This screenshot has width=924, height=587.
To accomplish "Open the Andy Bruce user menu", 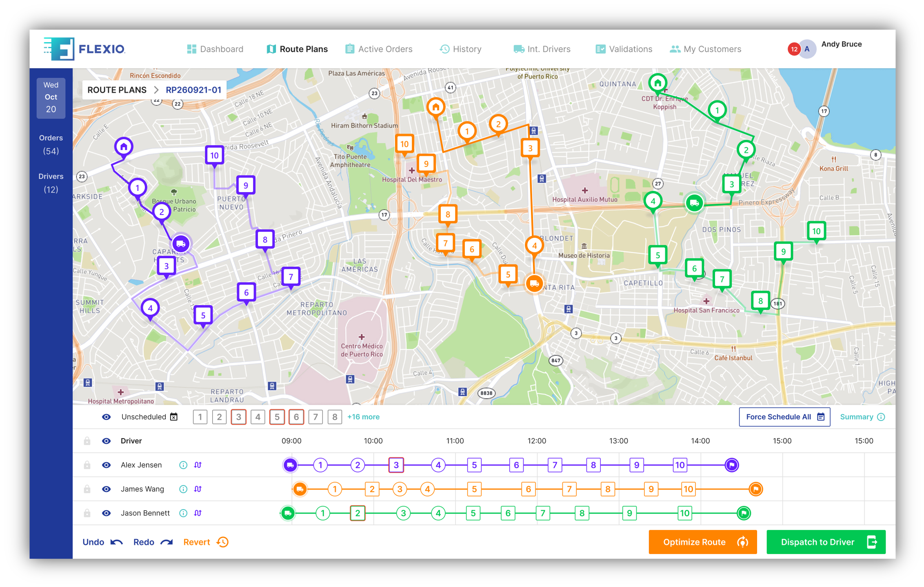I will tap(841, 44).
